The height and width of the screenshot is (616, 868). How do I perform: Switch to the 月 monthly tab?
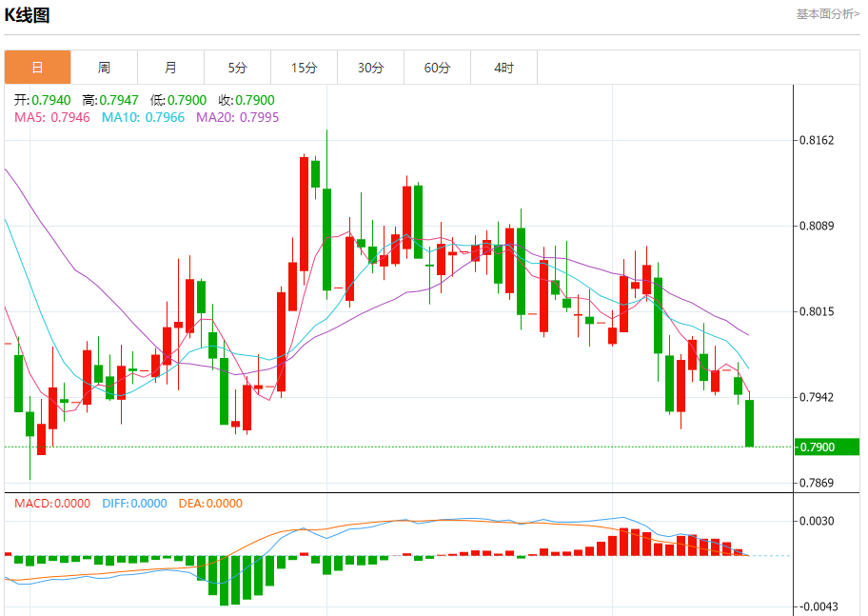coord(170,68)
